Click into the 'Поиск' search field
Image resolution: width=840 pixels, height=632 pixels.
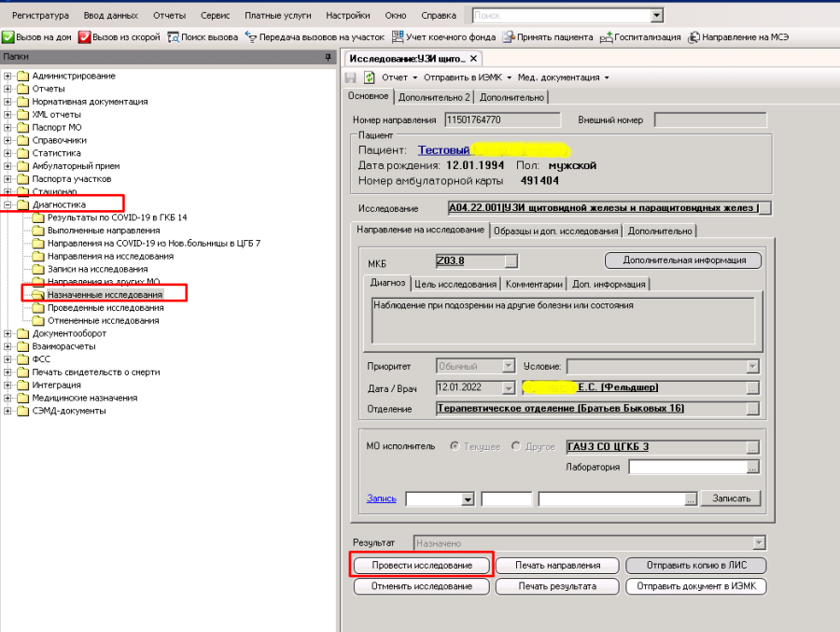[562, 16]
